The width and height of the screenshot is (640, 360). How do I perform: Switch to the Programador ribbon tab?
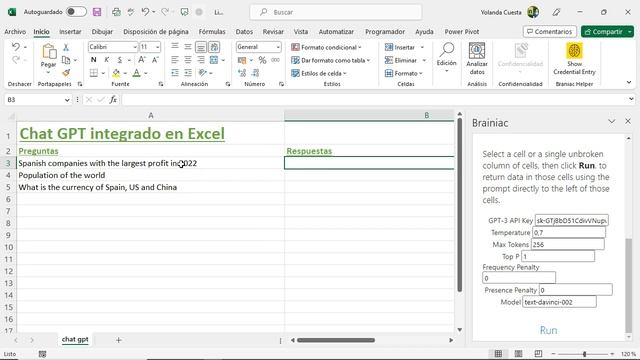(385, 31)
